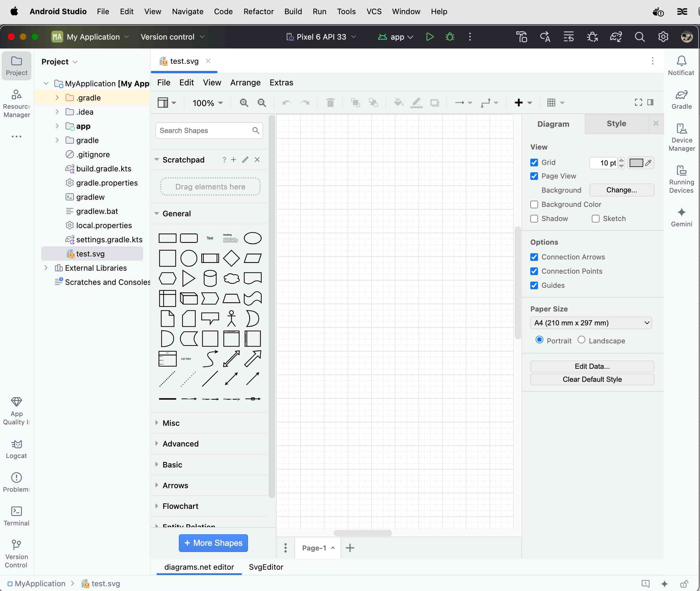Open the Arrange menu in diagram editor

pyautogui.click(x=245, y=83)
